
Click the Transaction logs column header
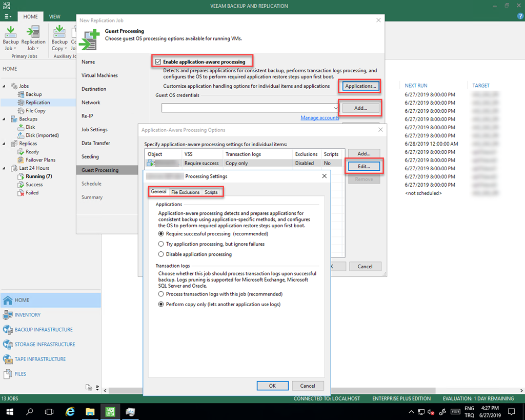[x=257, y=154]
